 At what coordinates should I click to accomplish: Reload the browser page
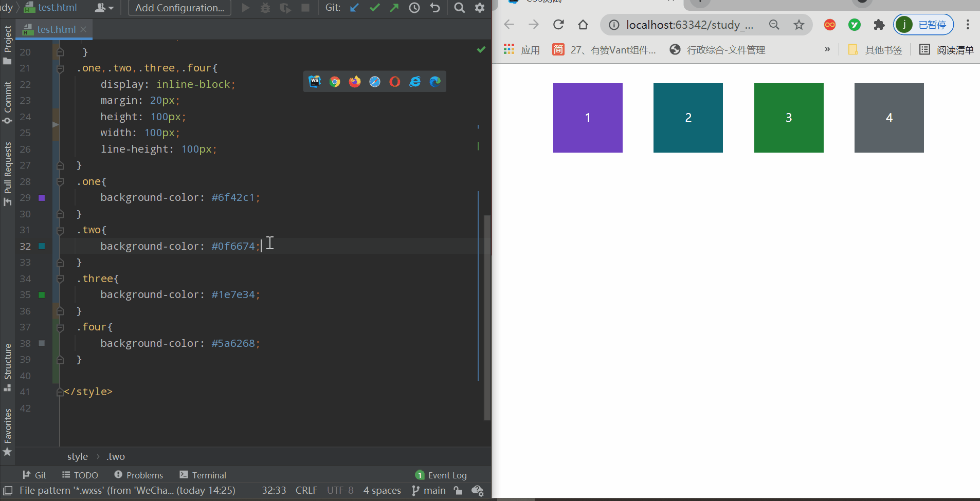point(558,25)
